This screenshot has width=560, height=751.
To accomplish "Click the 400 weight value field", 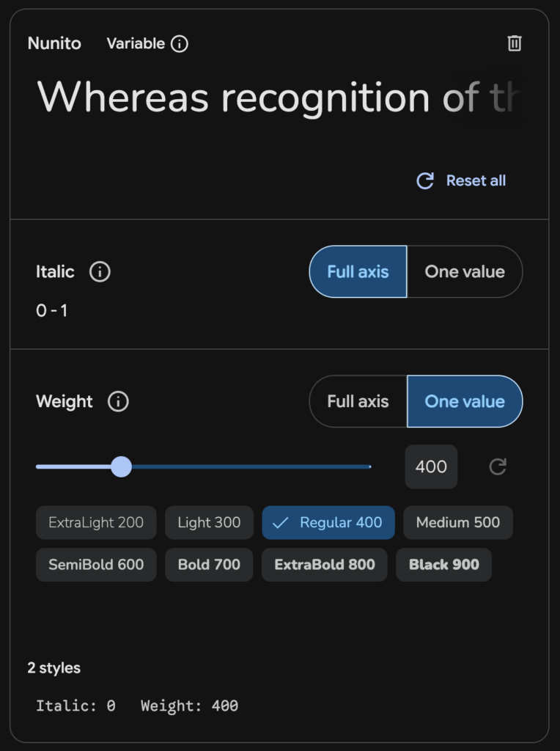I will tap(431, 466).
